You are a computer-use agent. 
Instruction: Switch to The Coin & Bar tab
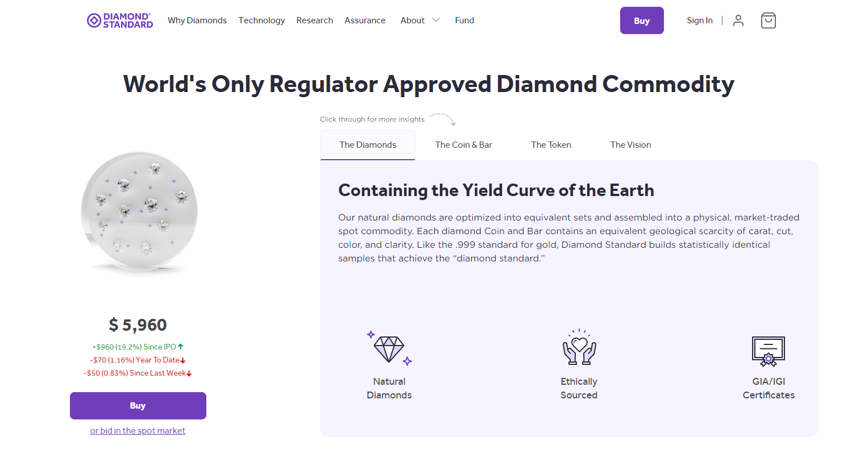point(464,145)
